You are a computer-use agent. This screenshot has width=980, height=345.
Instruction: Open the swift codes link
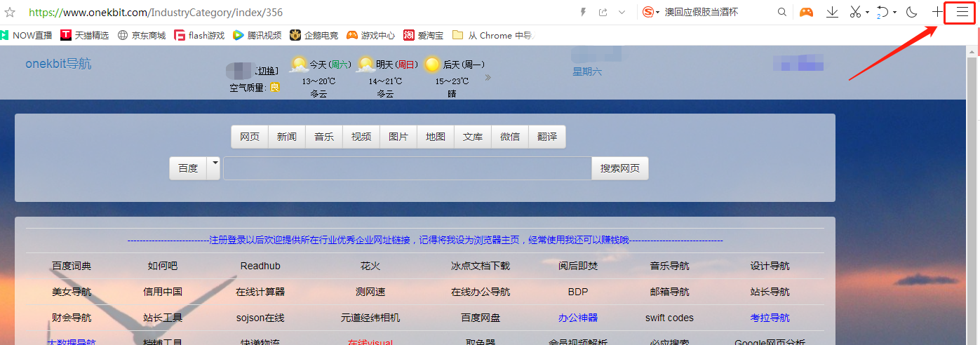[669, 318]
